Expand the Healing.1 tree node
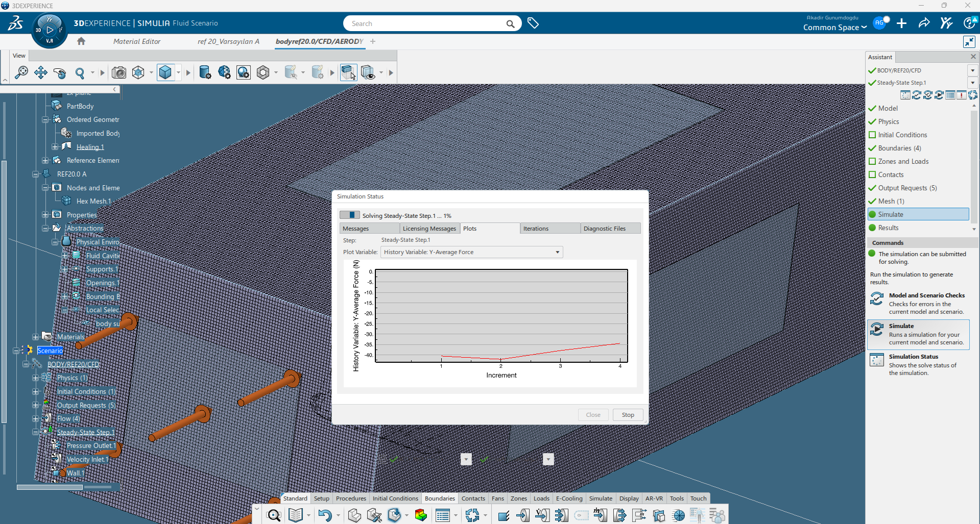Viewport: 980px width, 524px height. tap(55, 147)
